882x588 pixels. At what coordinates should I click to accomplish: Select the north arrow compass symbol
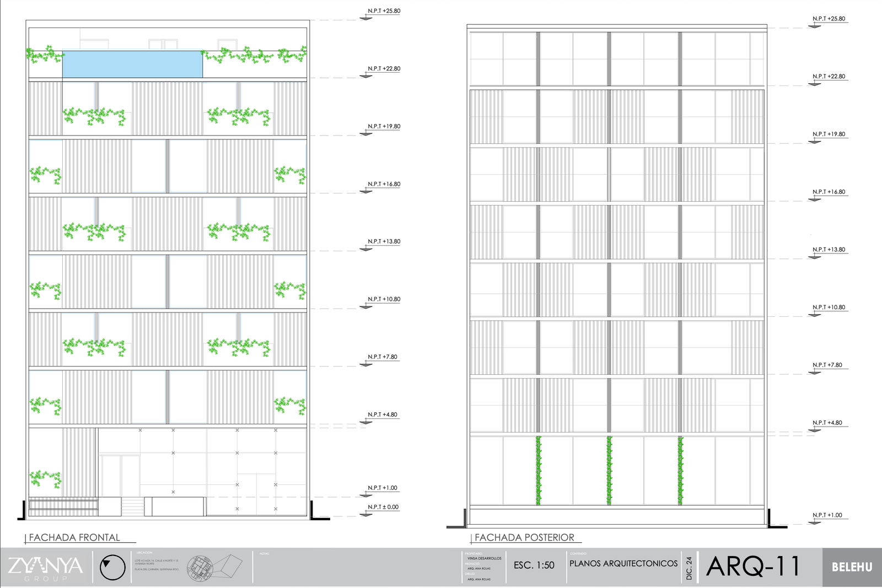tap(112, 567)
